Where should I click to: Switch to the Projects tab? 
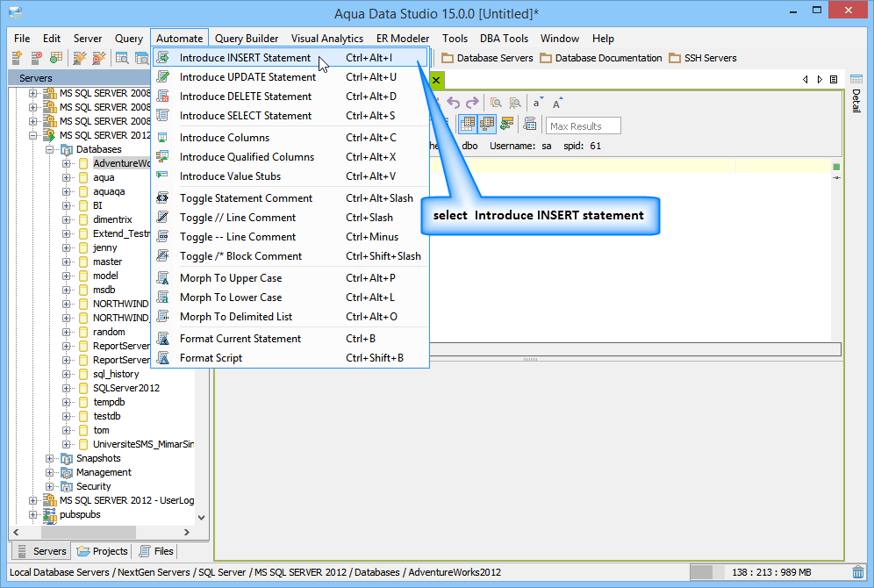(x=102, y=551)
